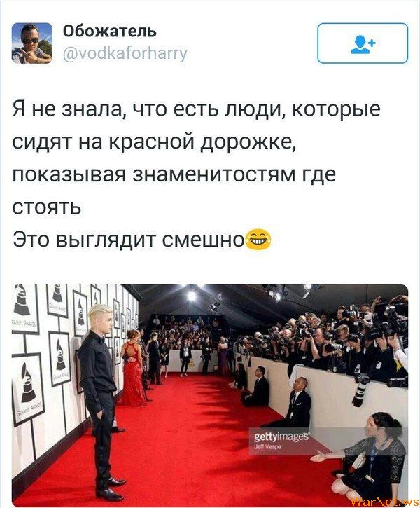This screenshot has width=420, height=508.
Task: Click the WarNet.ws watermark
Action: (x=384, y=502)
